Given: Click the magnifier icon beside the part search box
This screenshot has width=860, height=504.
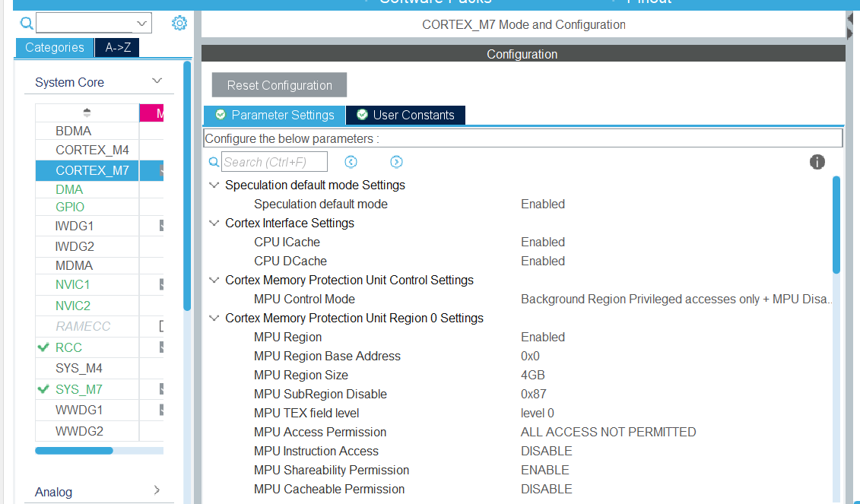Looking at the screenshot, I should (26, 24).
